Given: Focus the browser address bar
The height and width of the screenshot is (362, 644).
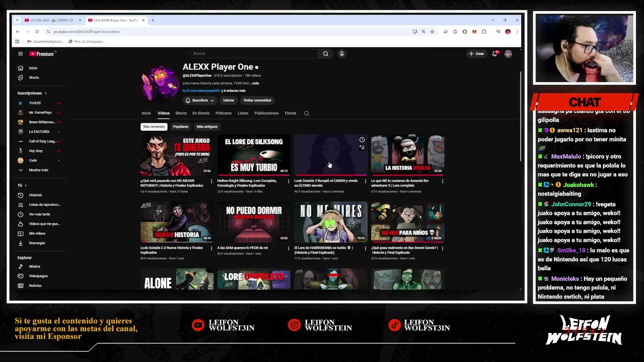Looking at the screenshot, I should point(229,32).
